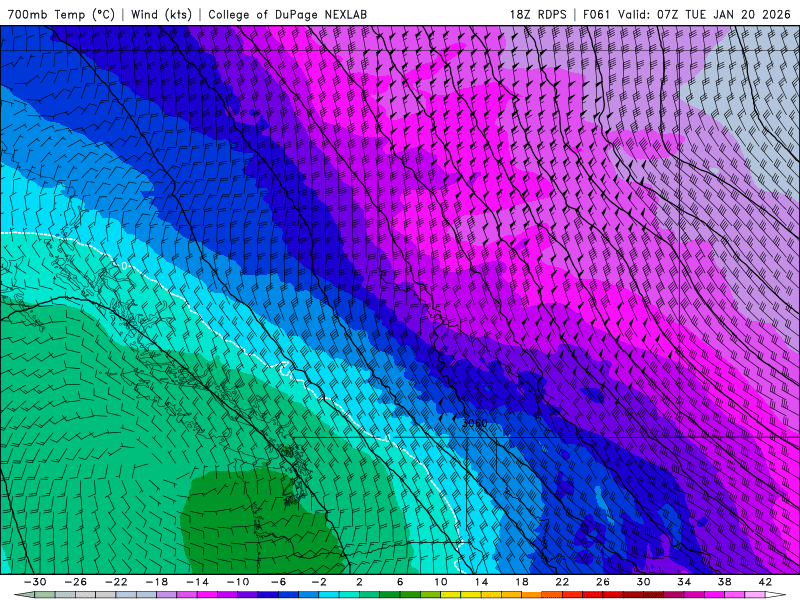This screenshot has width=800, height=600.
Task: Click the "-10" colorbar value
Action: 238,582
